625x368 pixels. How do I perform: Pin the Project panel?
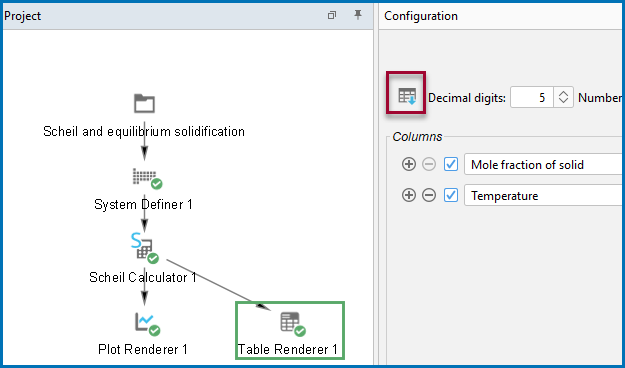click(358, 15)
